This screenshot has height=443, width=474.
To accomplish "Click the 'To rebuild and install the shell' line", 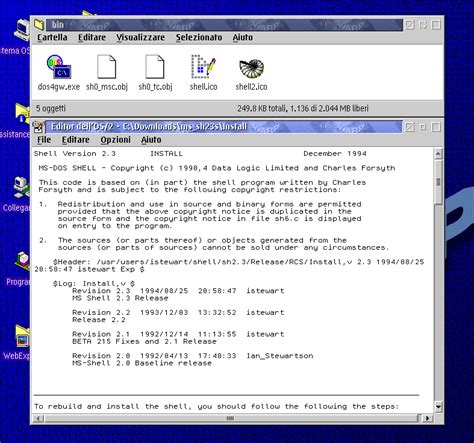I will [216, 406].
